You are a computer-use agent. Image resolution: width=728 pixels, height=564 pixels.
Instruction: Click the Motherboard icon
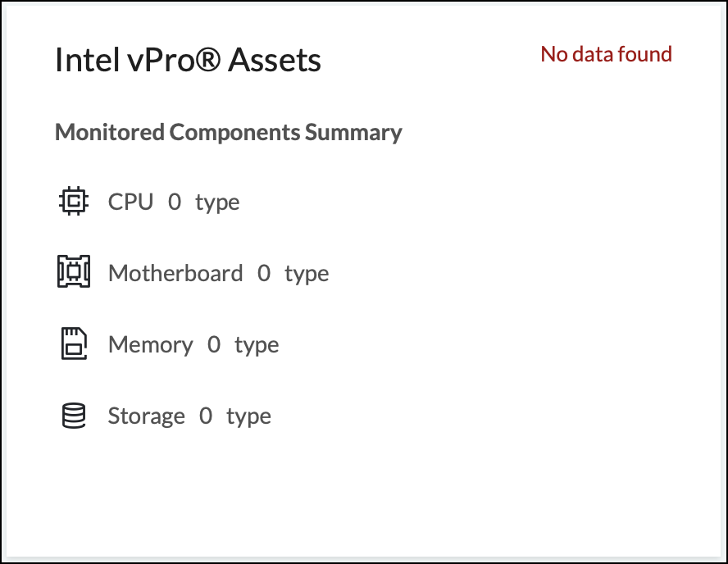(74, 272)
